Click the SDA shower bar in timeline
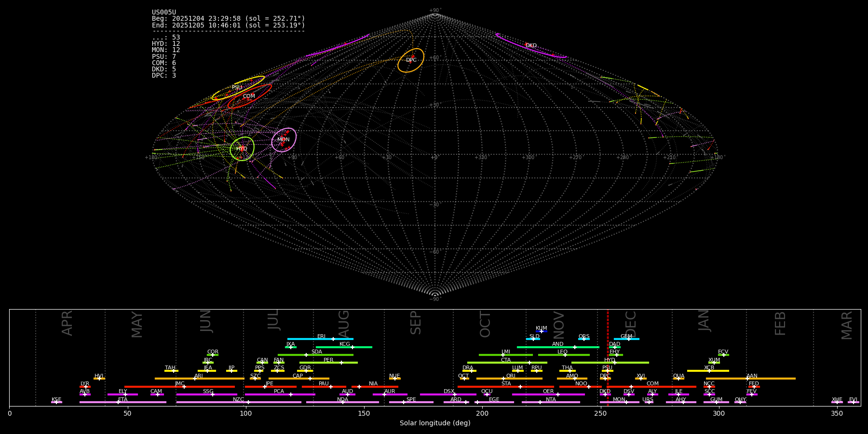Screen dimensions: 868x434 (x=316, y=355)
